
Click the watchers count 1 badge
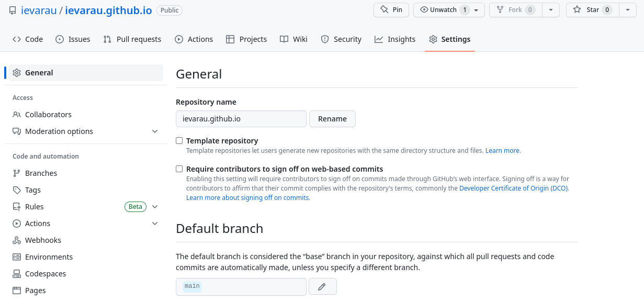(465, 10)
